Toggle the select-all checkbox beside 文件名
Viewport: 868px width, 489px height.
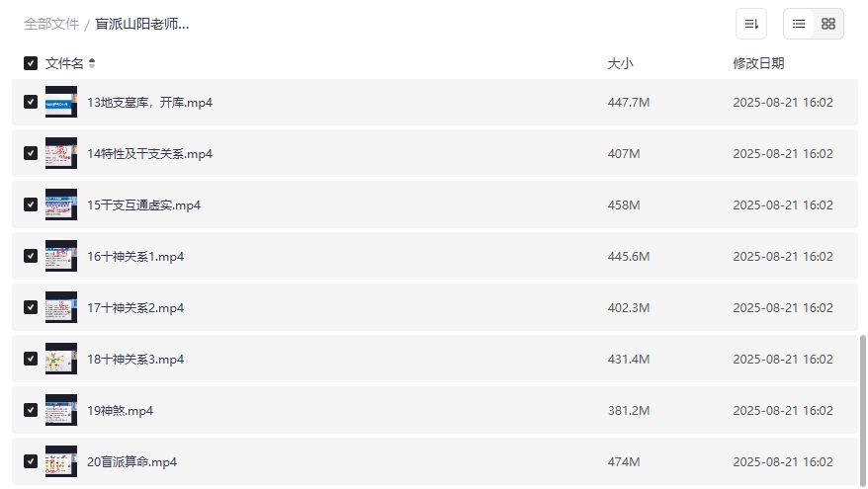click(x=31, y=63)
